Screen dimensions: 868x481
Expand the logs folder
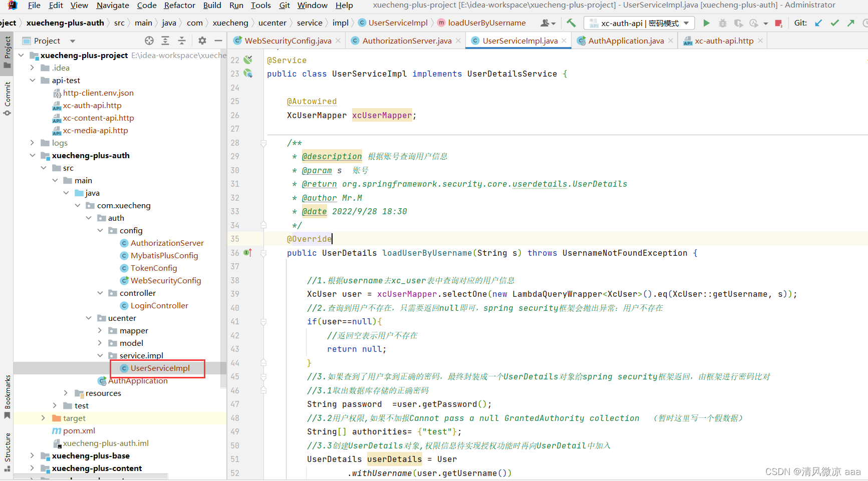point(33,143)
